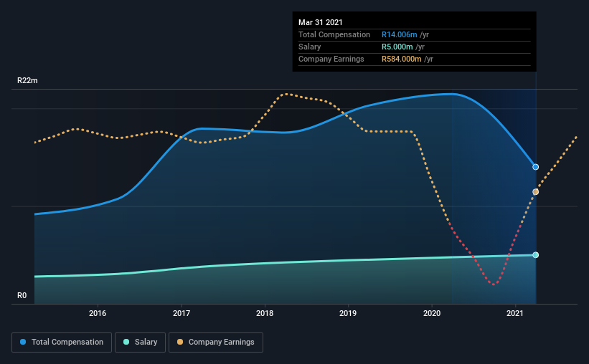Click the Company Earnings tooltip row label
This screenshot has width=589, height=364.
tap(331, 59)
